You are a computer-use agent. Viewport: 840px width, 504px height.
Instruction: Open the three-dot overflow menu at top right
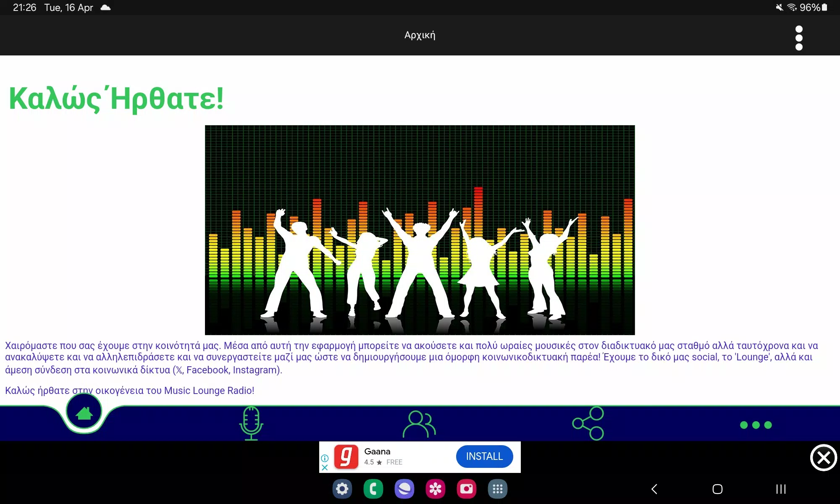tap(799, 38)
